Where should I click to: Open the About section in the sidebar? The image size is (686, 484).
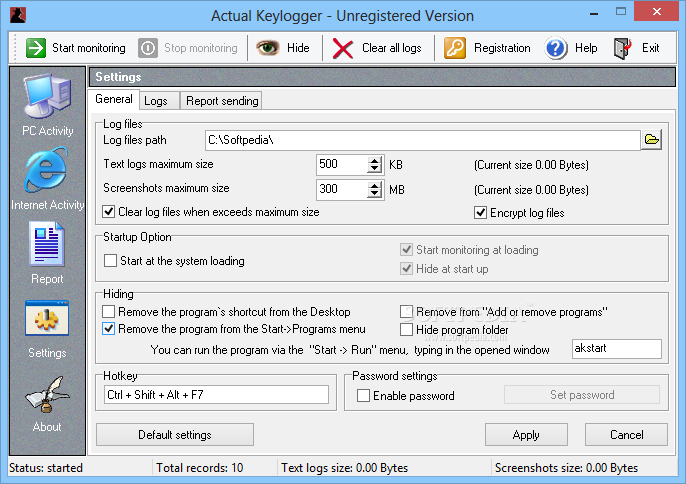[47, 404]
